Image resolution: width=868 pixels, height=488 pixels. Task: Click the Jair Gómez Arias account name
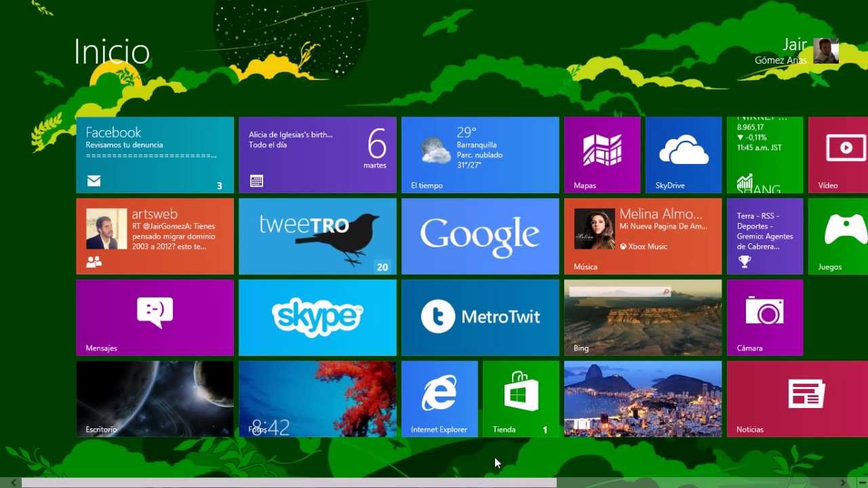pyautogui.click(x=781, y=52)
